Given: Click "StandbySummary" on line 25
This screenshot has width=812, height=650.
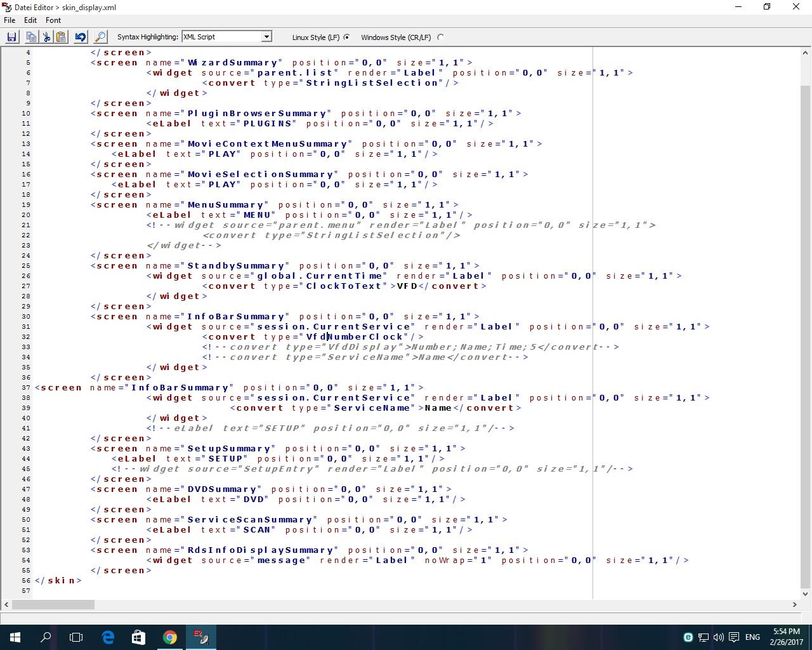Looking at the screenshot, I should (236, 265).
